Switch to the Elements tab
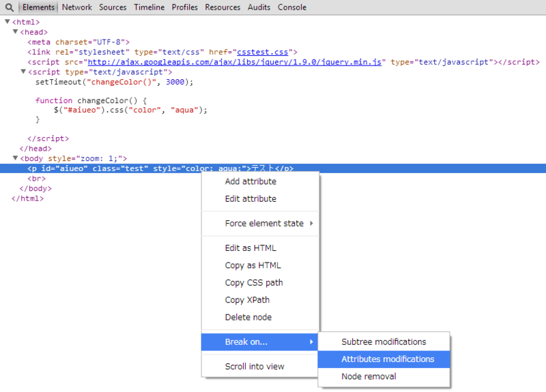This screenshot has width=546, height=392. click(38, 7)
